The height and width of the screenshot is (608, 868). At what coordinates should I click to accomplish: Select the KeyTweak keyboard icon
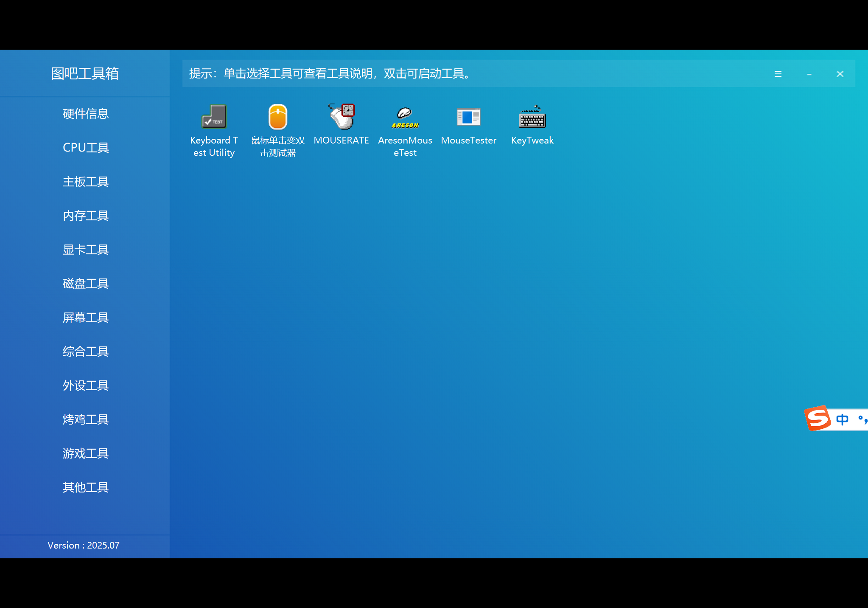tap(532, 117)
